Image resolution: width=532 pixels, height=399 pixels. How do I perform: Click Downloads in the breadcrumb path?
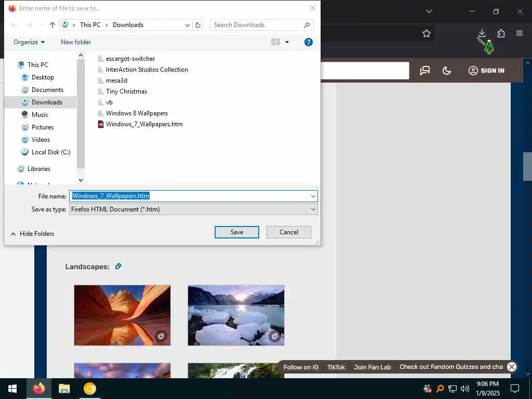point(128,25)
